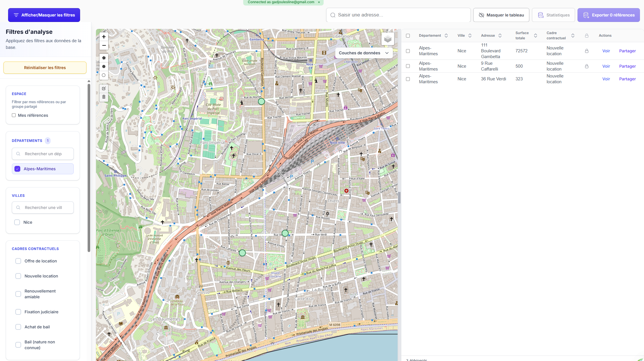This screenshot has height=361, width=644.
Task: Sort table by Département column
Action: (x=446, y=36)
